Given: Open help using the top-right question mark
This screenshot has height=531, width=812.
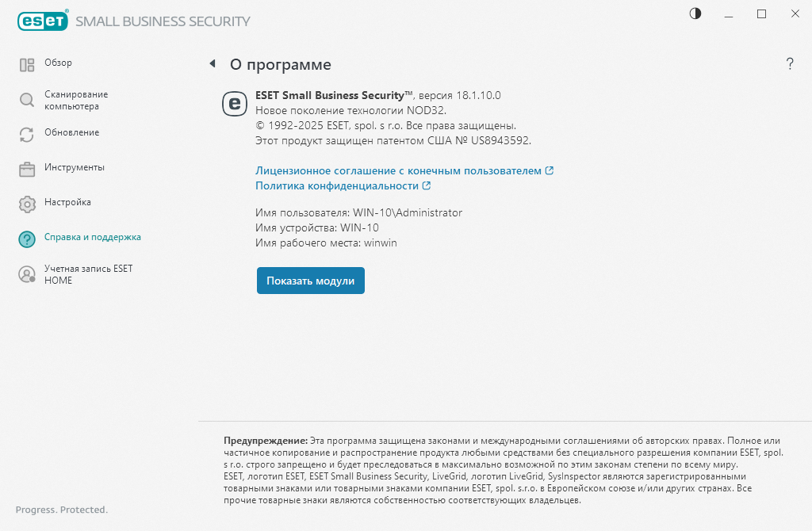Looking at the screenshot, I should [790, 64].
